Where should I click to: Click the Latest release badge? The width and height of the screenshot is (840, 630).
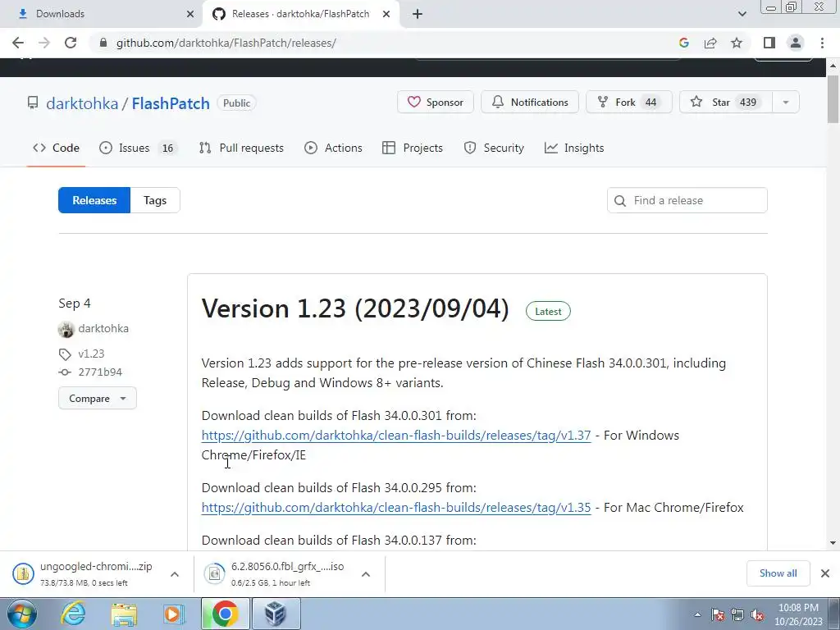pos(548,311)
